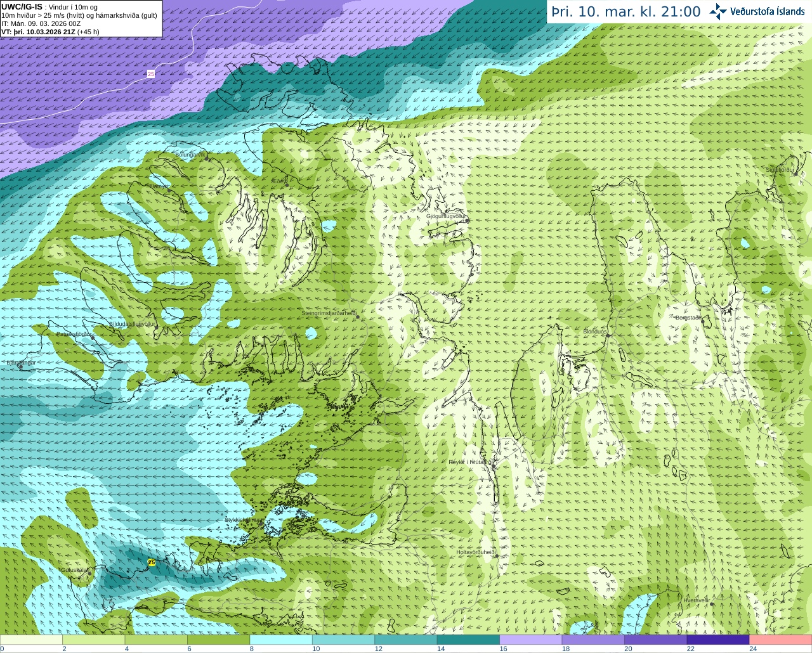Click the IT: Mán. 09. 03. 2026 00Z line
The width and height of the screenshot is (812, 653).
[41, 23]
